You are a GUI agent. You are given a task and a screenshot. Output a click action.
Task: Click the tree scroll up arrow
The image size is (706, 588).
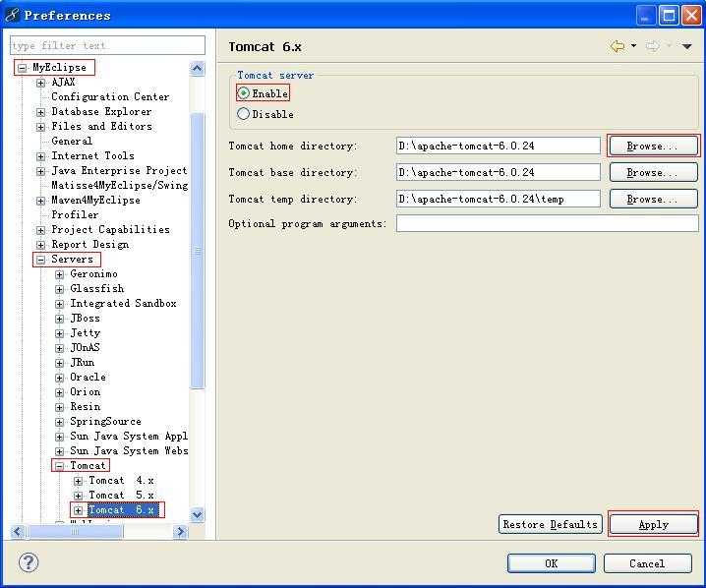pyautogui.click(x=198, y=69)
